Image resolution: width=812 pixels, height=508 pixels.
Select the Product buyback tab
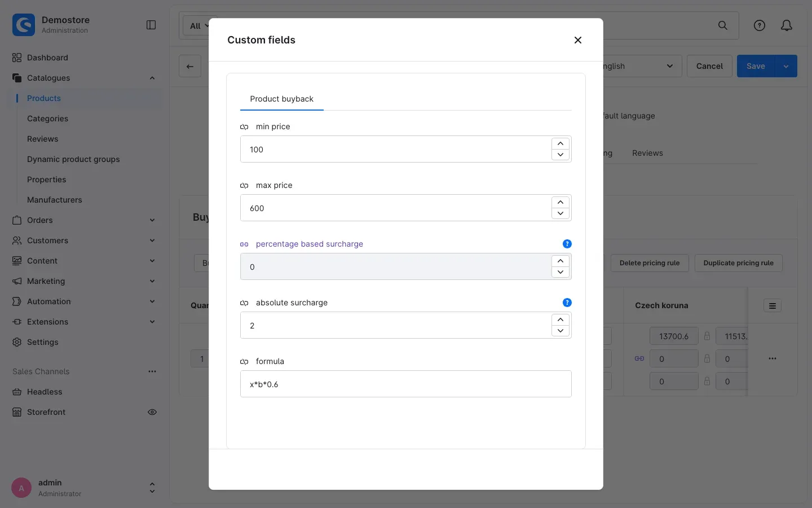coord(282,99)
